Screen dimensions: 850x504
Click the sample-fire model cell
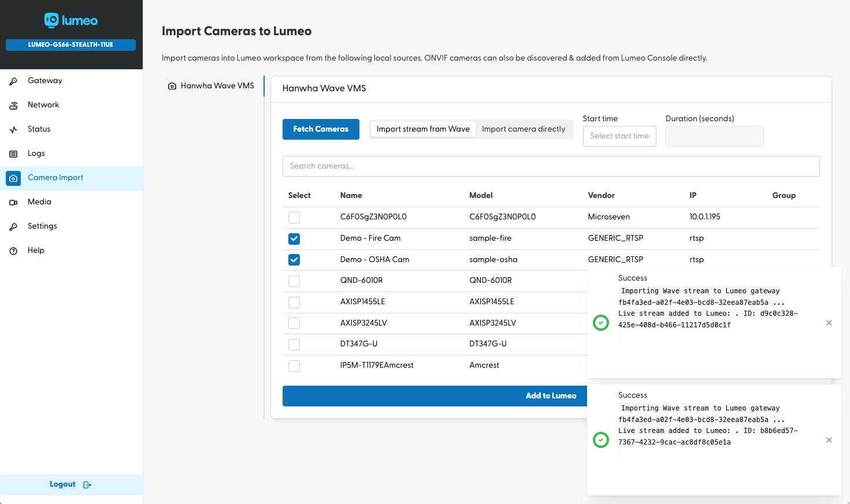pos(490,238)
